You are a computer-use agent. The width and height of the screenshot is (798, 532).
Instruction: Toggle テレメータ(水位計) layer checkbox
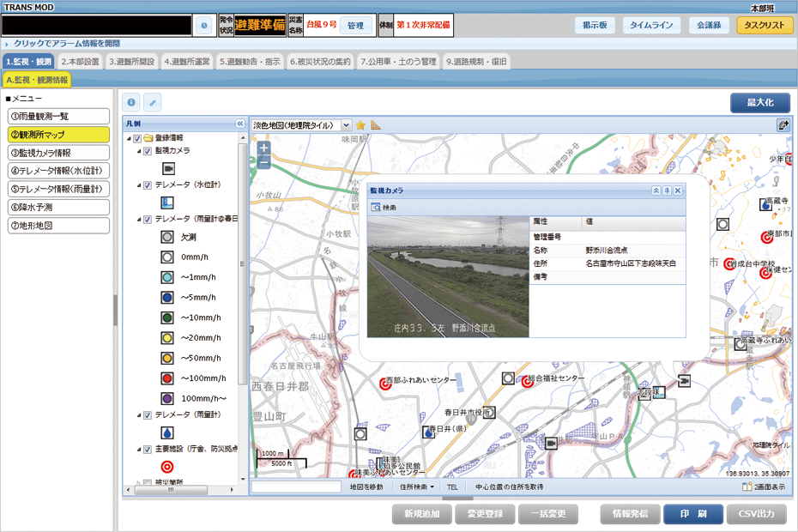point(148,185)
